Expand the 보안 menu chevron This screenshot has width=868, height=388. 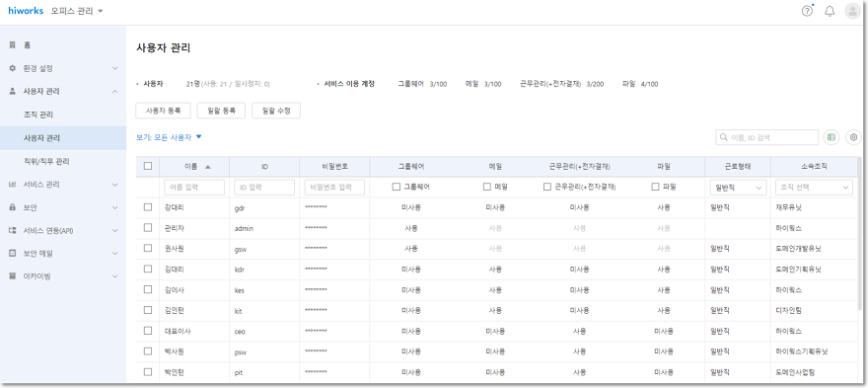115,207
